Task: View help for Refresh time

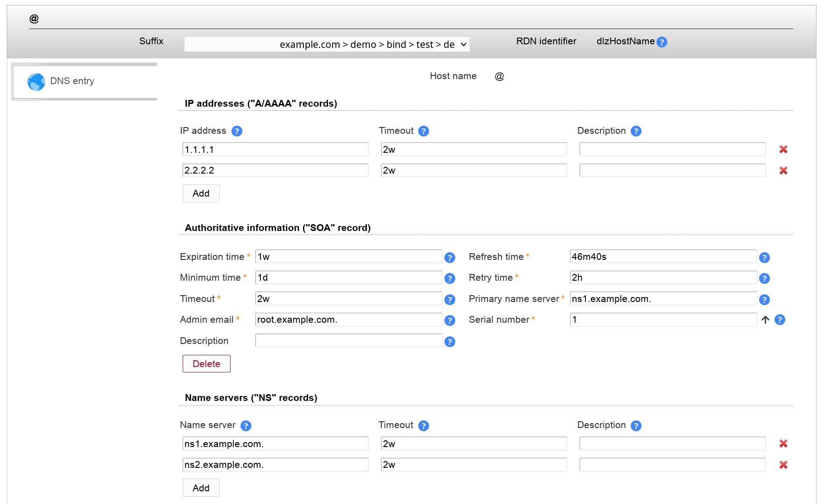Action: 764,258
